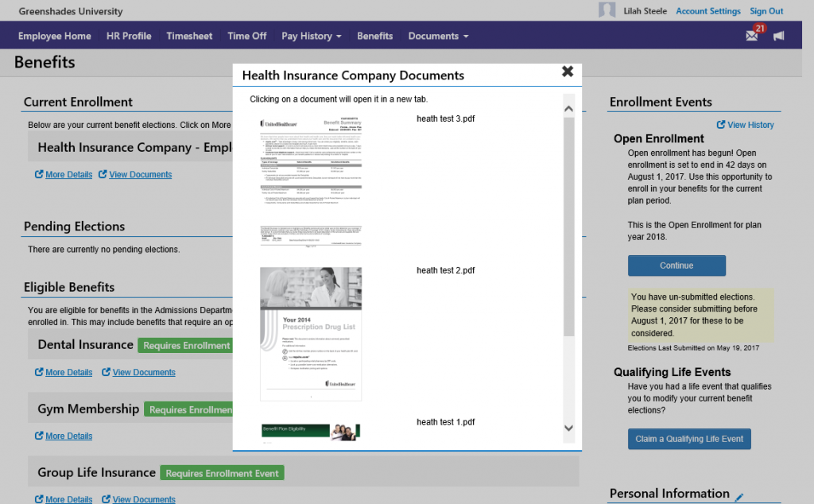Click the pencil icon beside Personal Information
The image size is (814, 504).
[739, 497]
